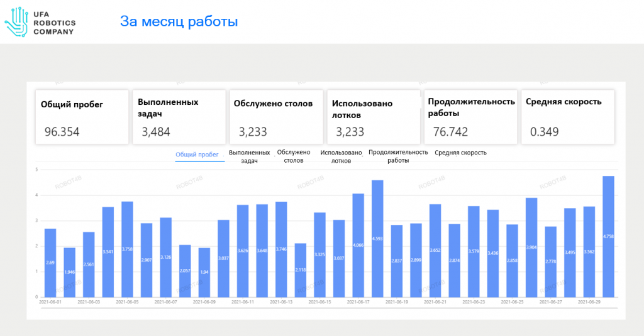Select the bar with value 2.907

coord(147,260)
